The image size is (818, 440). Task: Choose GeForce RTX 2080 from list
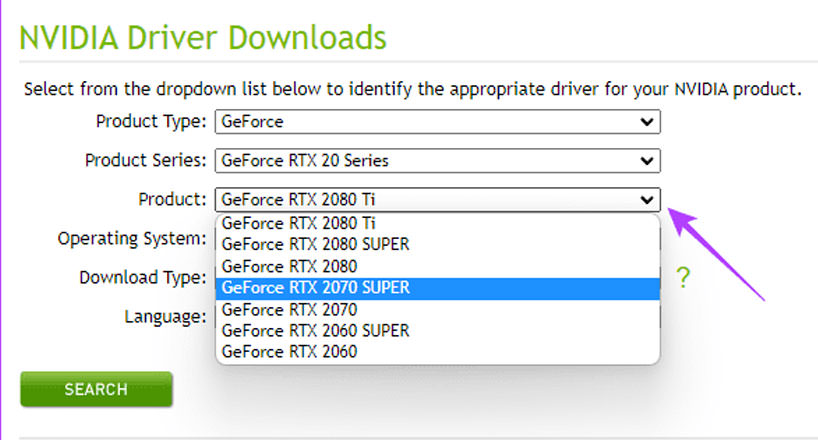coord(437,266)
